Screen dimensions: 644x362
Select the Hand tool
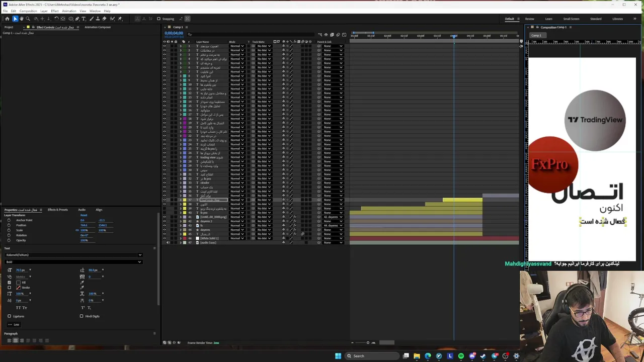[22, 19]
